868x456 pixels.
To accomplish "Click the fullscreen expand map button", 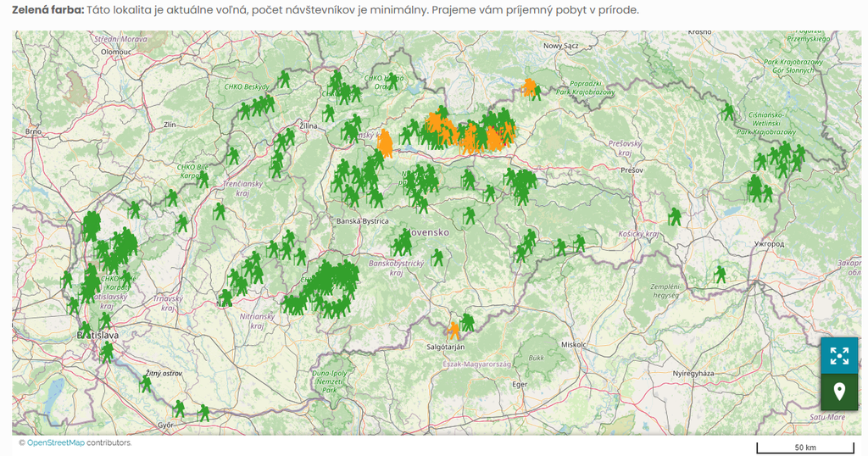I will pos(839,356).
